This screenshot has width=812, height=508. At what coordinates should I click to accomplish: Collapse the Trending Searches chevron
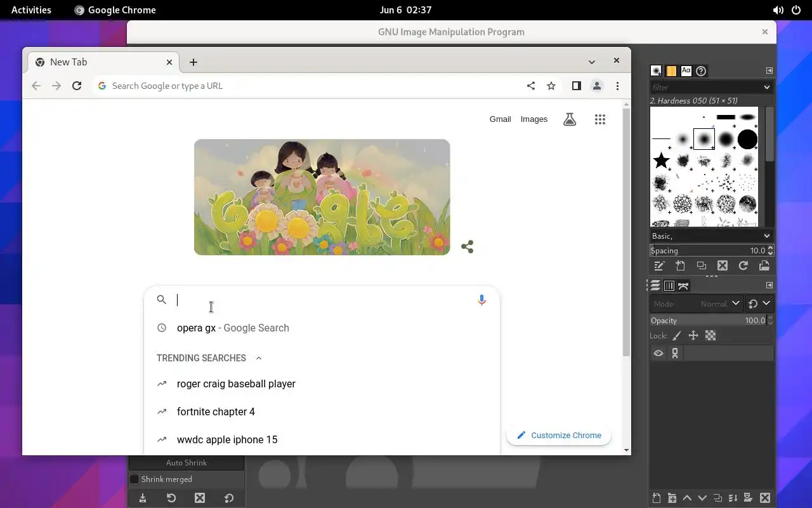click(x=259, y=358)
